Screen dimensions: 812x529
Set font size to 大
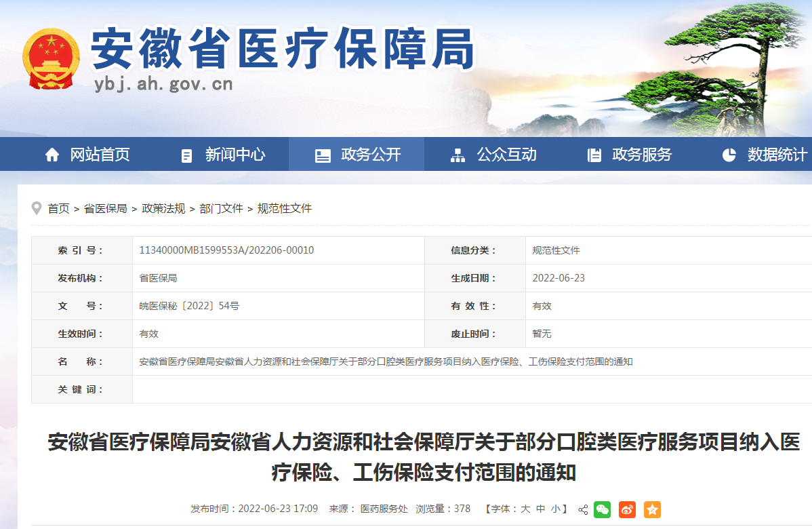[525, 509]
